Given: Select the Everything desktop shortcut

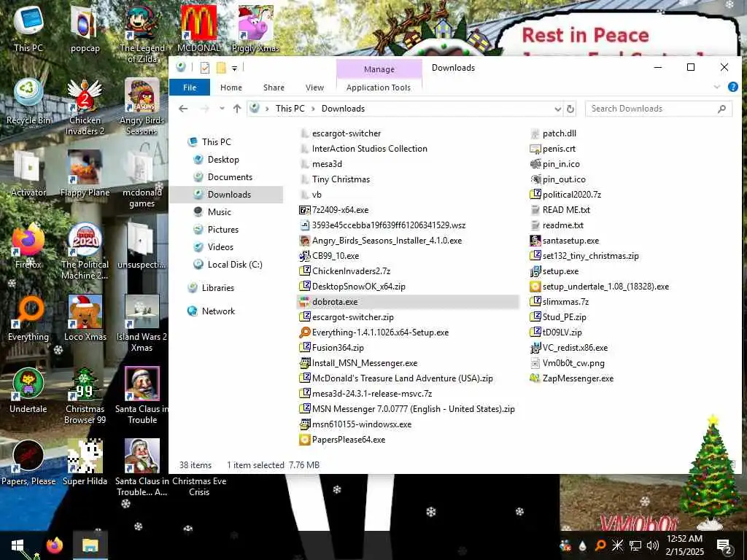Looking at the screenshot, I should (x=28, y=319).
